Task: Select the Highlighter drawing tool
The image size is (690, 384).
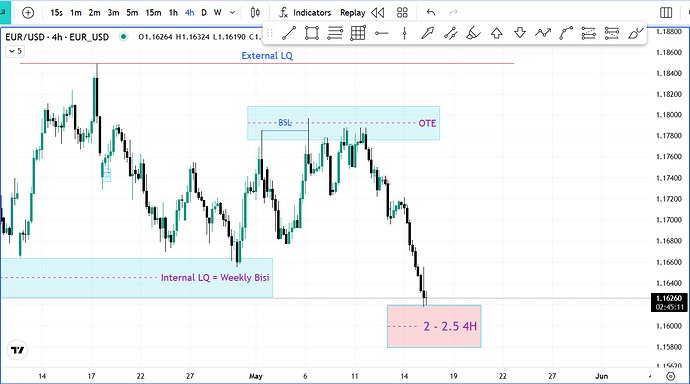Action: (x=473, y=33)
